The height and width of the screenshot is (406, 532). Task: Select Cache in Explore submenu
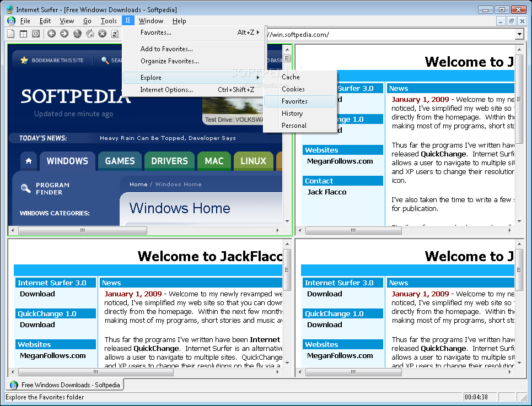tap(300, 77)
